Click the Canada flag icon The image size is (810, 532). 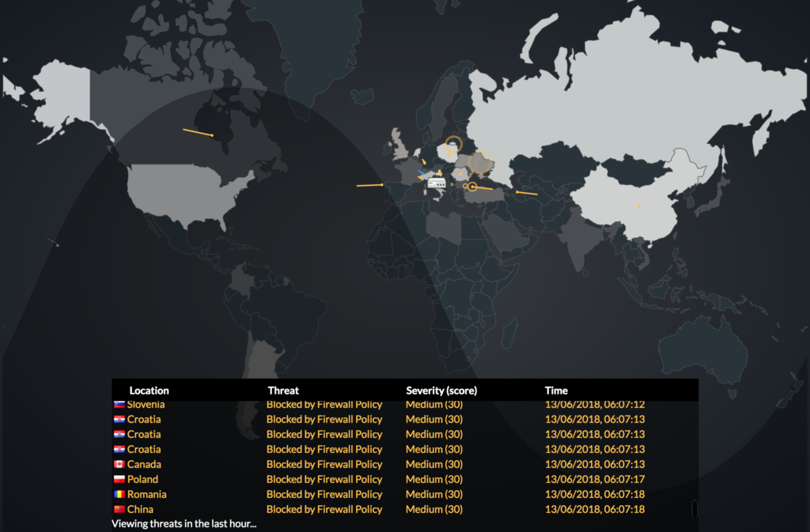(119, 464)
